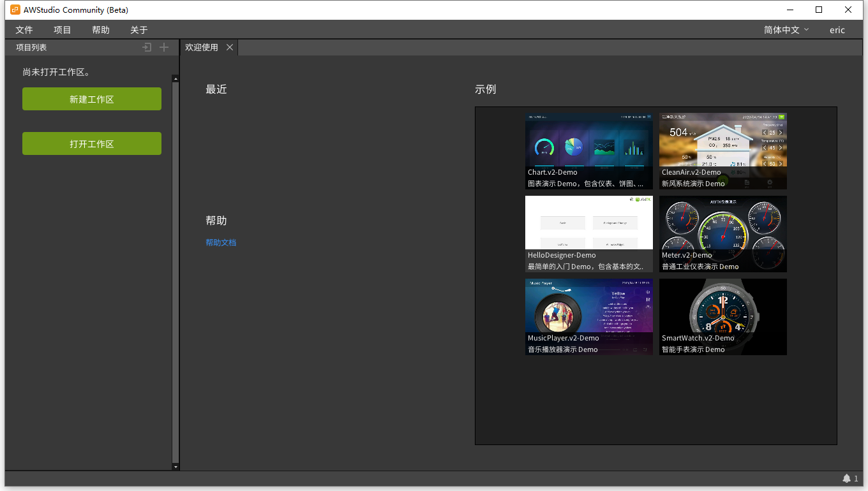Open the HelloDesigner-Demo example thumbnail
Viewport: 868px width, 491px height.
(589, 234)
